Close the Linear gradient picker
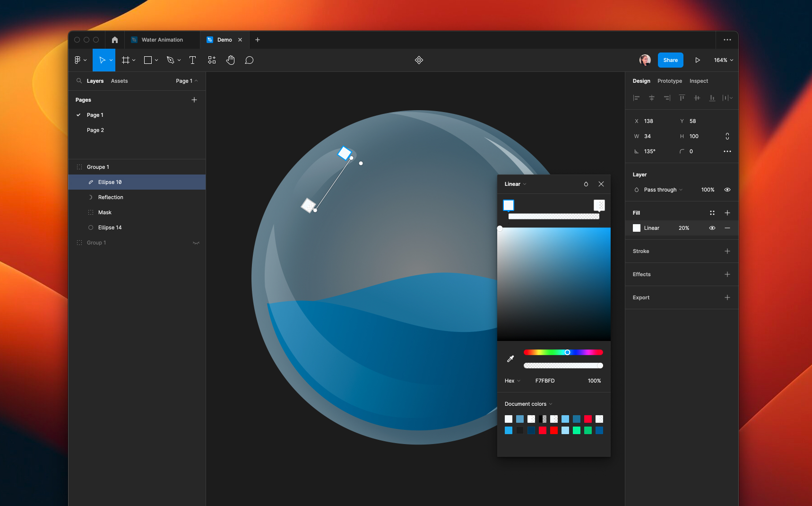Image resolution: width=812 pixels, height=506 pixels. 601,184
